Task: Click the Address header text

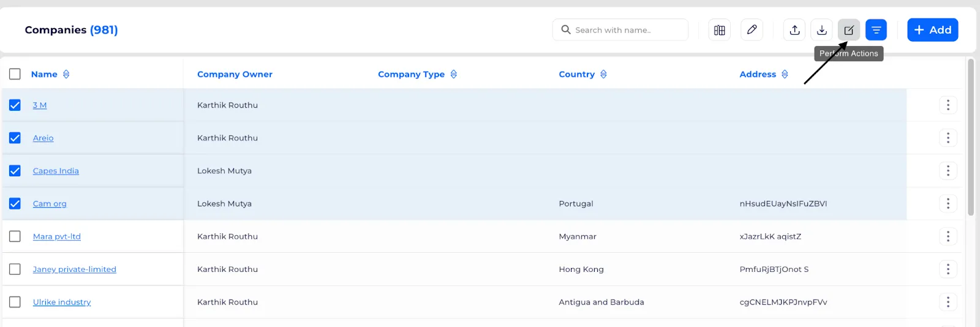Action: tap(758, 74)
